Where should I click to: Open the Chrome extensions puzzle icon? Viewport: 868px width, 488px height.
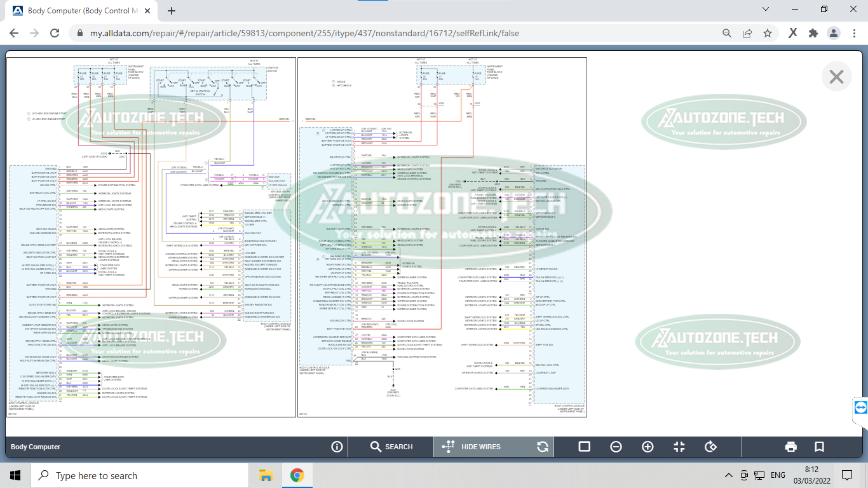click(x=813, y=33)
